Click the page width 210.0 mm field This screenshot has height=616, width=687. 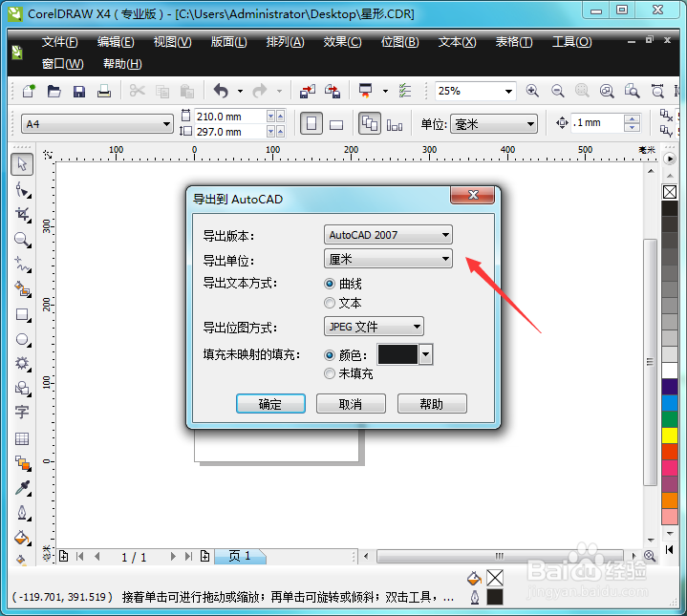231,117
